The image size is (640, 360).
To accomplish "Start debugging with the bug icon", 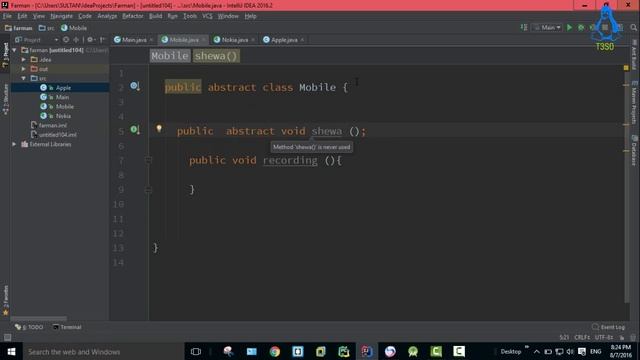I will [x=581, y=27].
